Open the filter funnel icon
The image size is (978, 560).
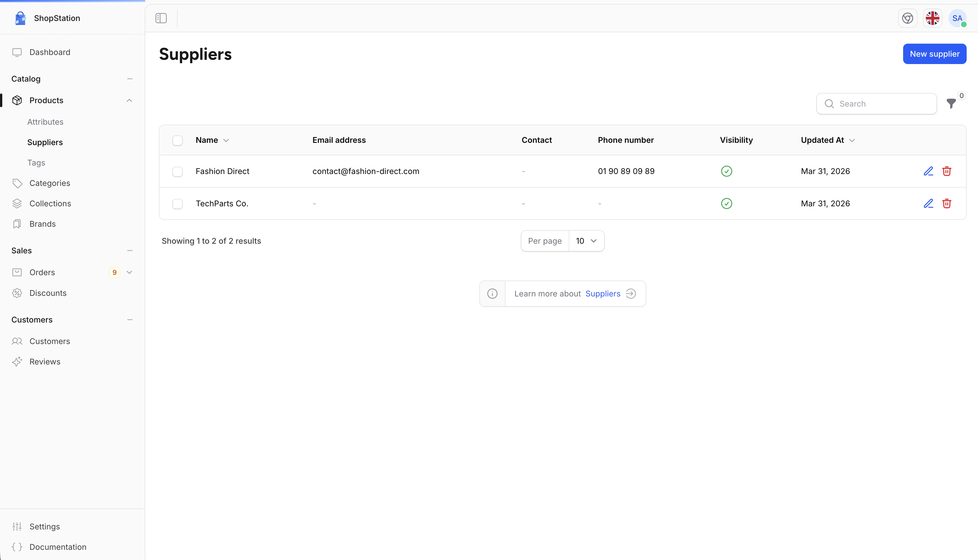pos(951,103)
